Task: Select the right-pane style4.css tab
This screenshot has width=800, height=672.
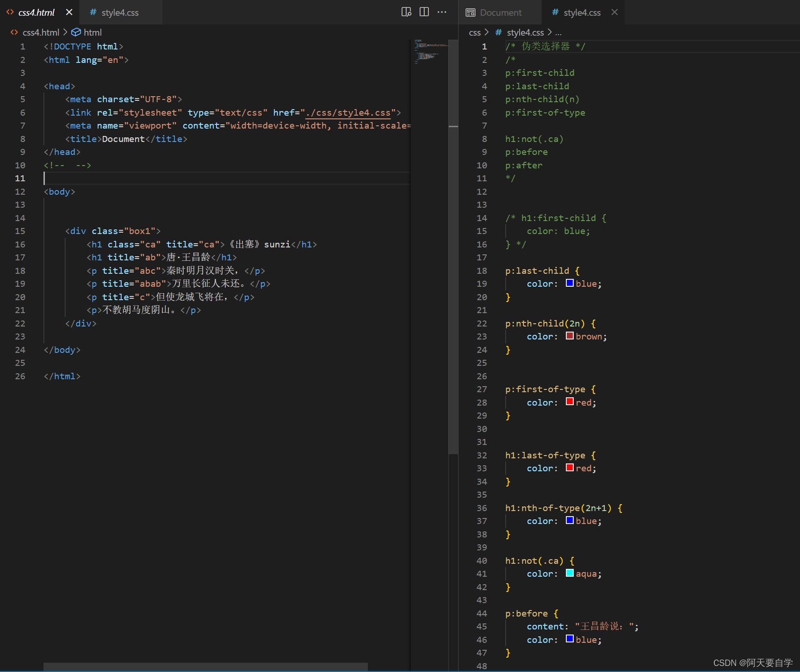Action: (x=582, y=12)
